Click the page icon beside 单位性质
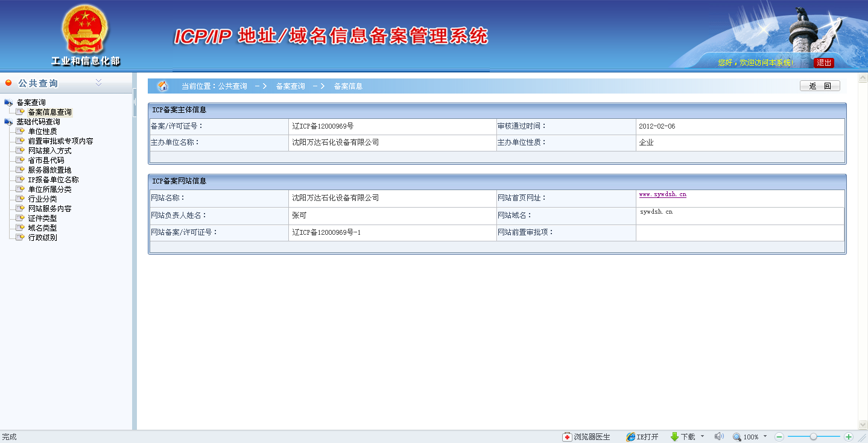 point(21,132)
